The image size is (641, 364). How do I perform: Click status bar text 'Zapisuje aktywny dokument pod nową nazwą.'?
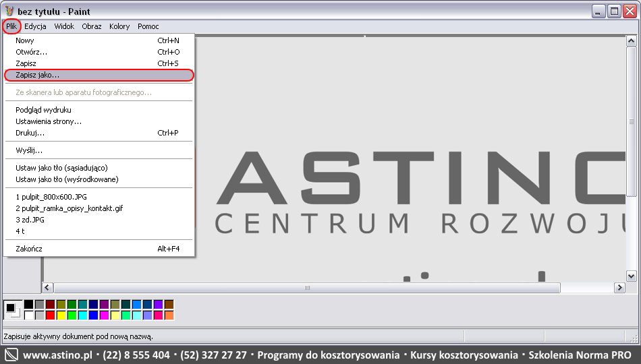point(78,336)
